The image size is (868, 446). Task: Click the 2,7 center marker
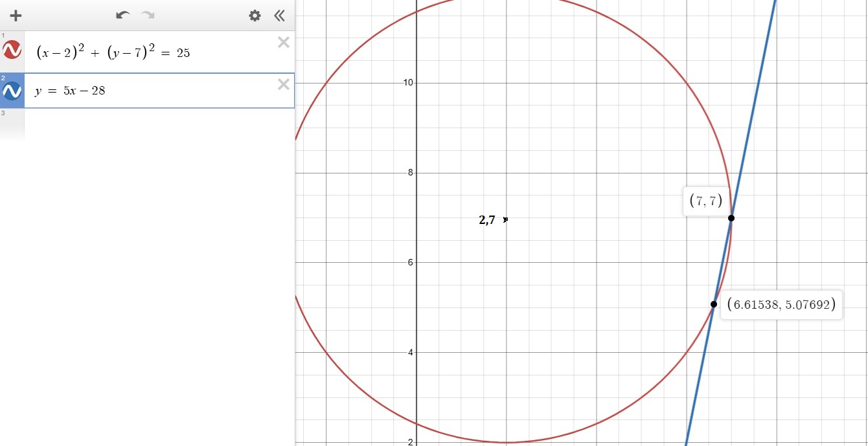click(505, 220)
